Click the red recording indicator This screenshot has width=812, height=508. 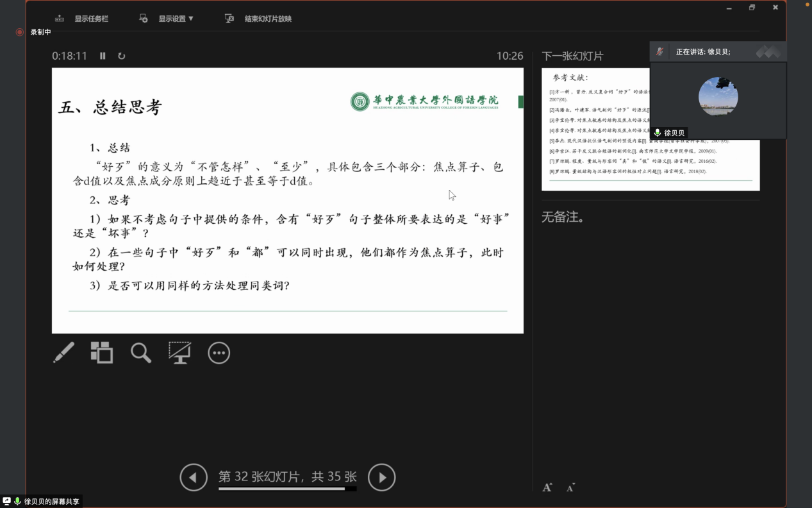click(20, 32)
